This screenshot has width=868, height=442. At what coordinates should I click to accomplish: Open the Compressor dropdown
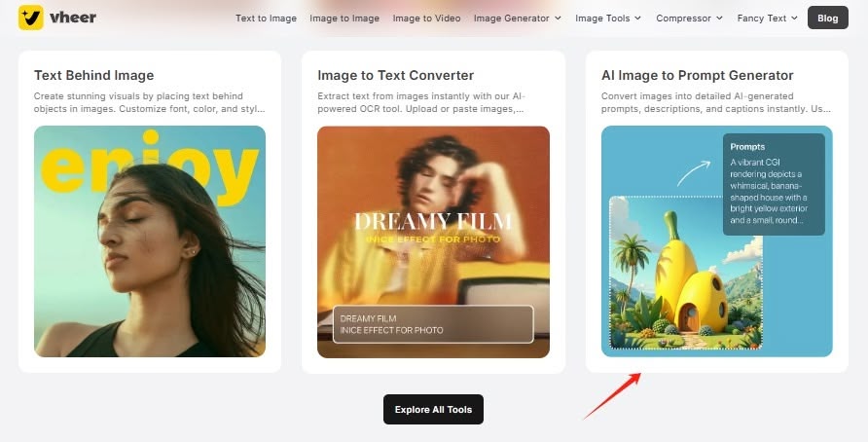[689, 18]
